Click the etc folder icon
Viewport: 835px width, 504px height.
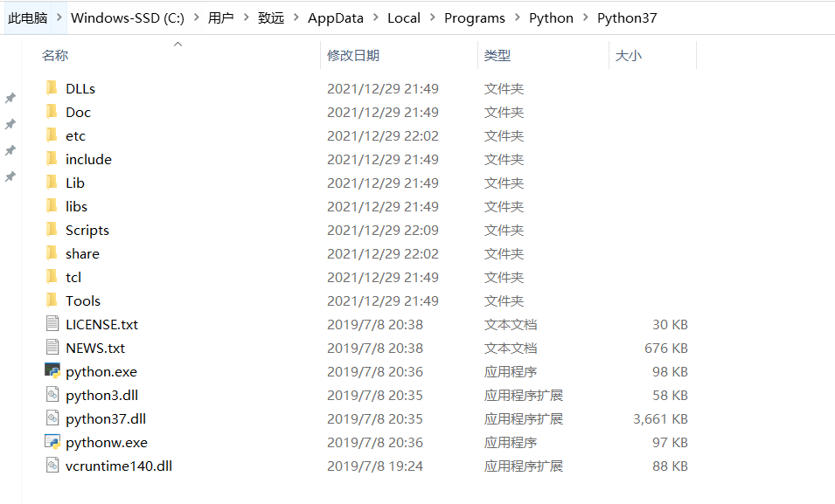click(x=52, y=135)
